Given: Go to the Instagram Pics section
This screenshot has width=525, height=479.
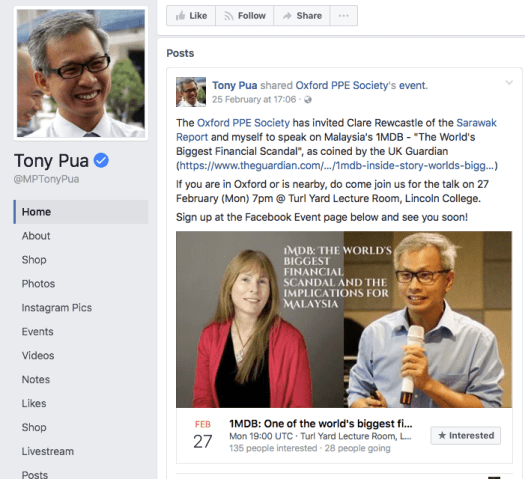Looking at the screenshot, I should pos(57,308).
